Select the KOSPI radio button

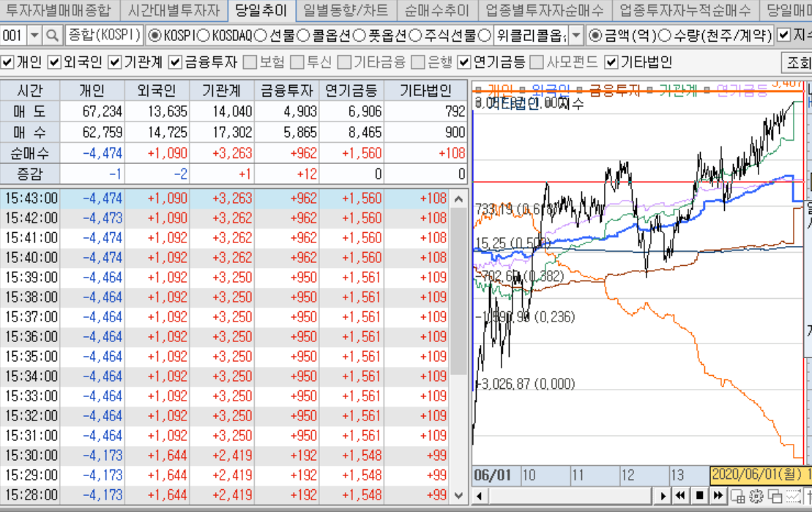click(154, 35)
